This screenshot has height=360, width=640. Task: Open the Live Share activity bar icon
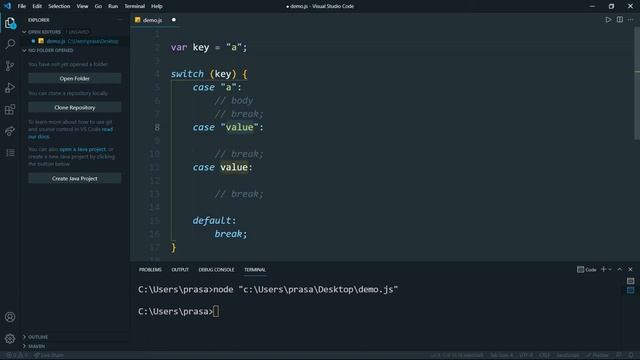pyautogui.click(x=10, y=131)
